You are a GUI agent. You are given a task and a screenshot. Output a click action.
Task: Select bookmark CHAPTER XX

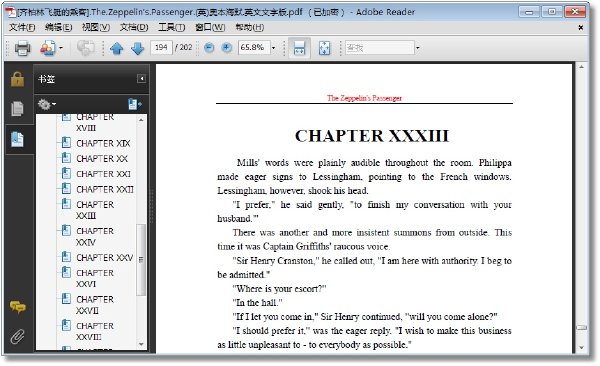pyautogui.click(x=102, y=159)
